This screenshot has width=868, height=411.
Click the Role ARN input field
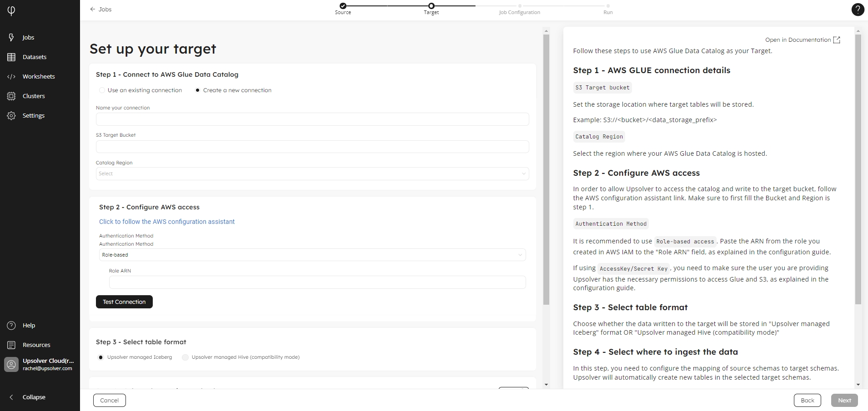317,282
